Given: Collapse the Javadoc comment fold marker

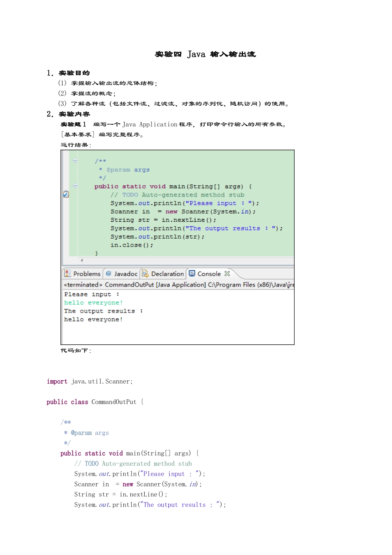Looking at the screenshot, I should pos(75,161).
